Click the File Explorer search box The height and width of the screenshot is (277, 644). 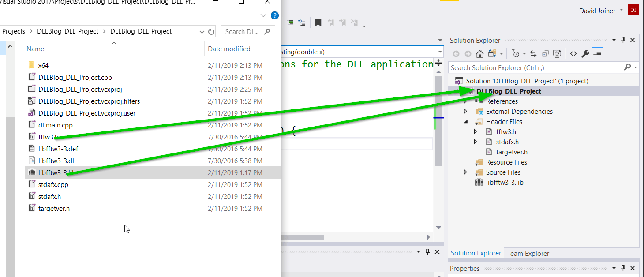247,31
